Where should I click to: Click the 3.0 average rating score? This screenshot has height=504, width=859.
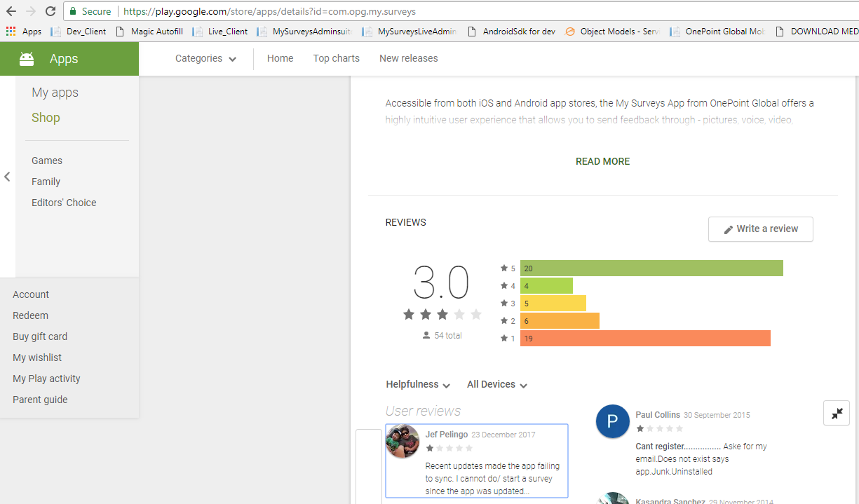click(x=441, y=283)
